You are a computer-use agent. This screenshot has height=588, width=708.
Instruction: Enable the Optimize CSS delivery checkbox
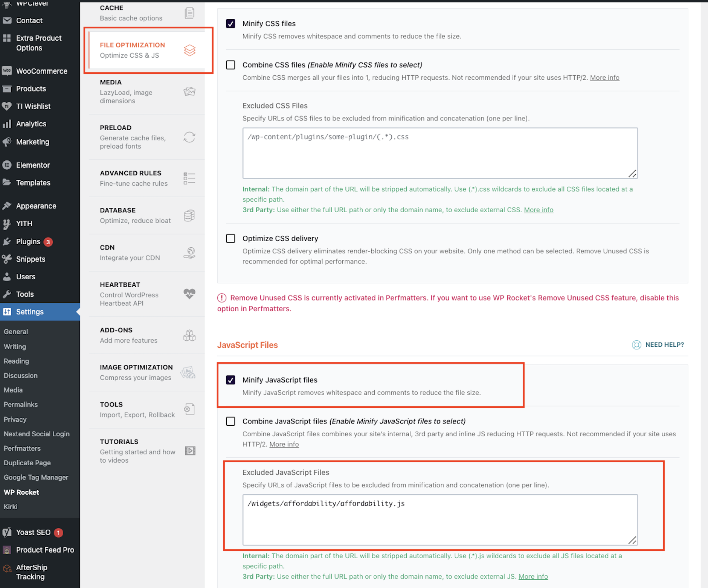click(x=230, y=238)
